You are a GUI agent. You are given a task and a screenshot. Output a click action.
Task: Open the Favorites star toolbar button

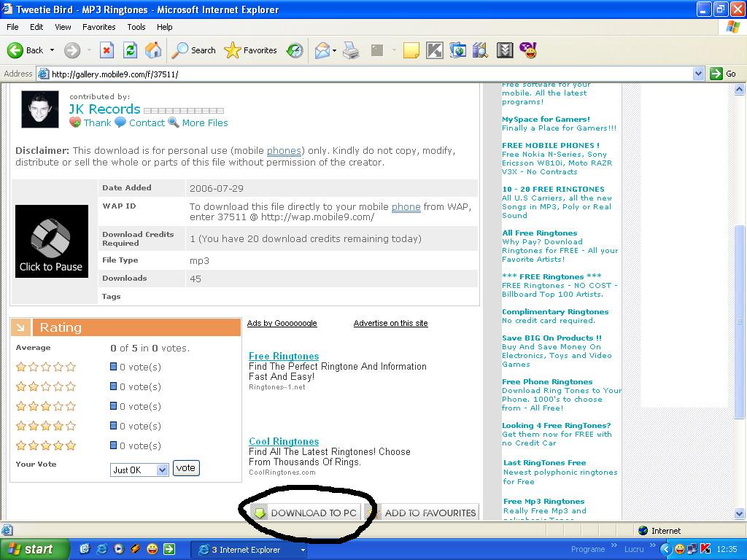pos(251,50)
